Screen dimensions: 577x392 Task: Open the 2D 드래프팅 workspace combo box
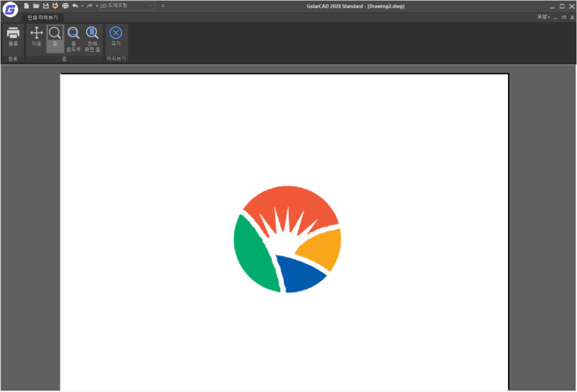127,6
